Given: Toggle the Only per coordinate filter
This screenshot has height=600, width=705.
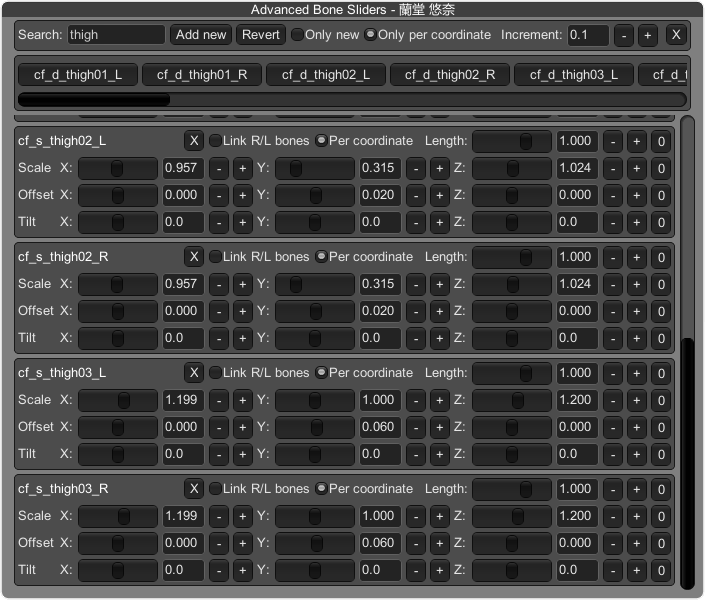Looking at the screenshot, I should [371, 35].
